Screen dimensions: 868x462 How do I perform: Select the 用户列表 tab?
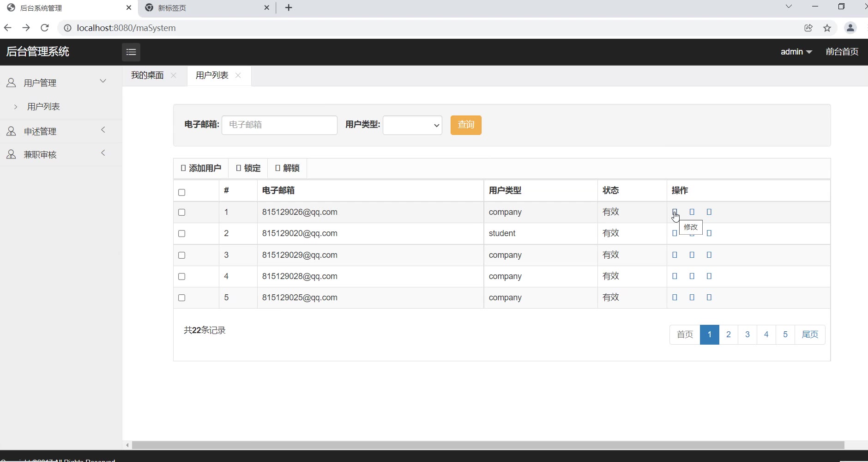pyautogui.click(x=212, y=75)
